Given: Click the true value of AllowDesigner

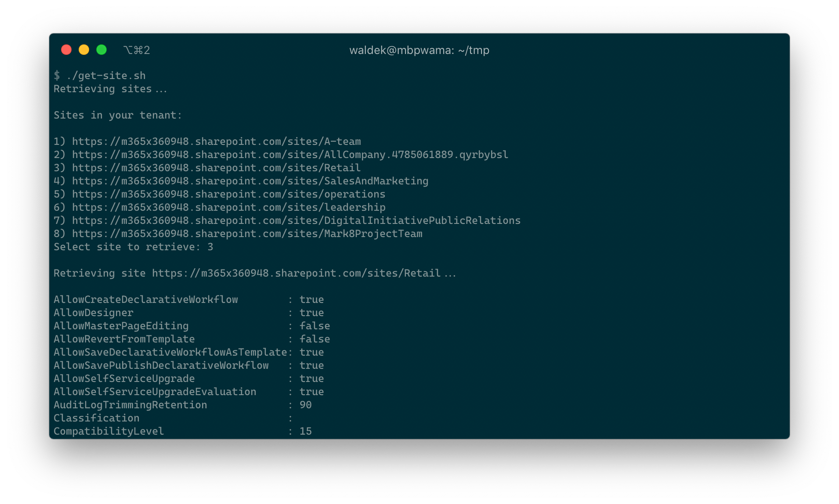Looking at the screenshot, I should [x=312, y=313].
